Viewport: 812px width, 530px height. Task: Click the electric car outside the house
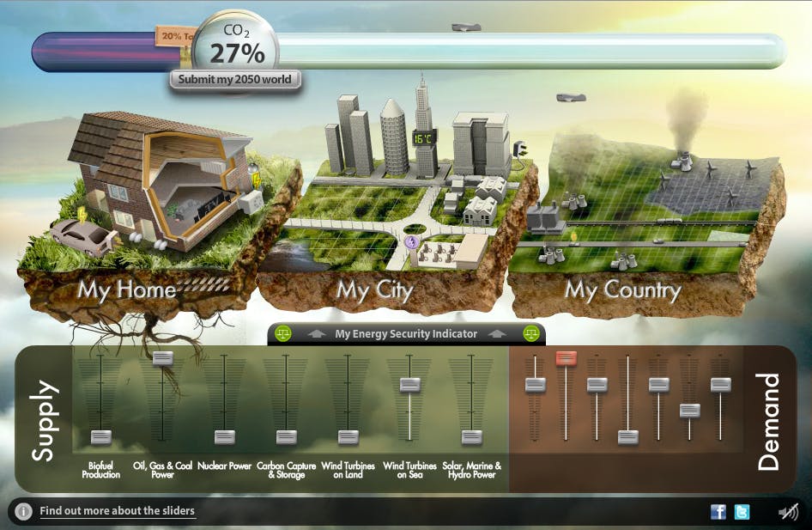[x=82, y=237]
